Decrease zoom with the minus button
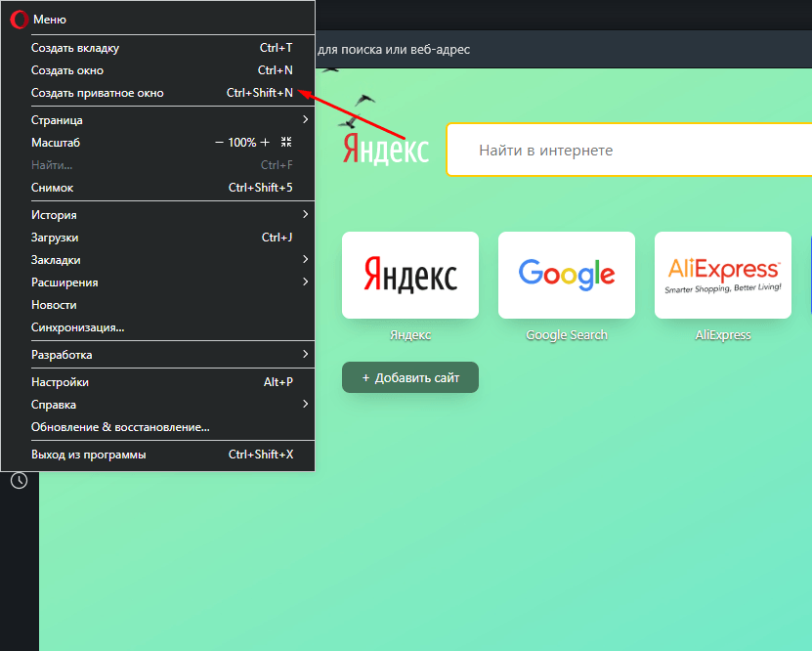The width and height of the screenshot is (812, 651). [220, 143]
